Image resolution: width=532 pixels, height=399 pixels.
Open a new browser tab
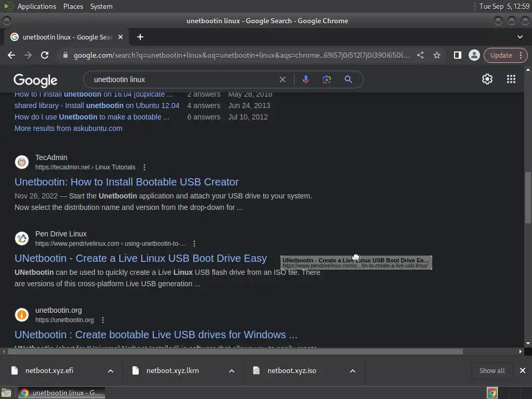click(x=140, y=37)
